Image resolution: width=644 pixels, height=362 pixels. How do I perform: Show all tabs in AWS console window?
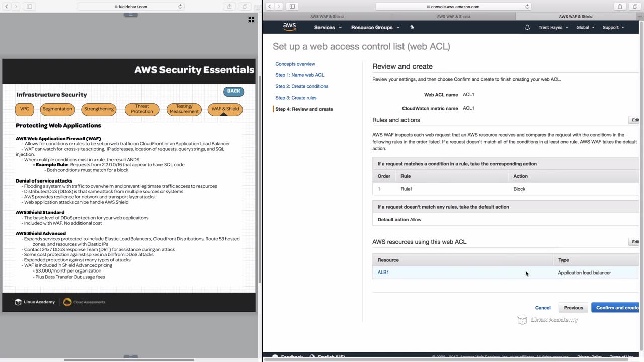635,7
